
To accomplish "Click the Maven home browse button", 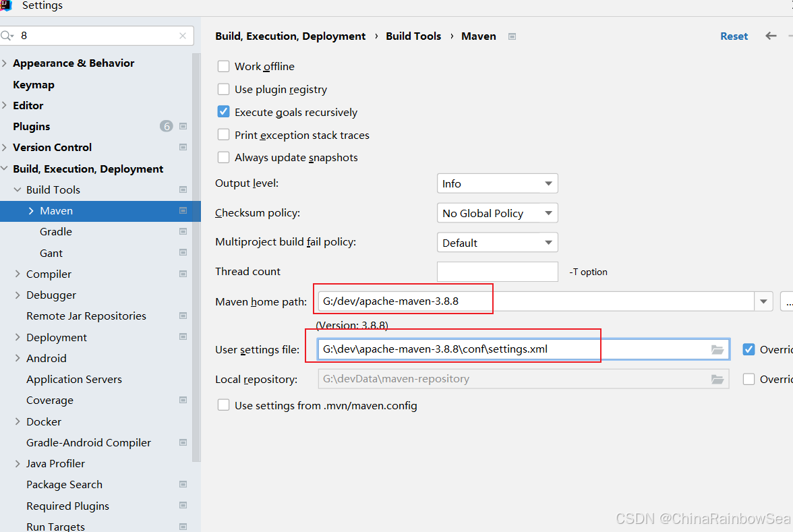I will coord(788,301).
